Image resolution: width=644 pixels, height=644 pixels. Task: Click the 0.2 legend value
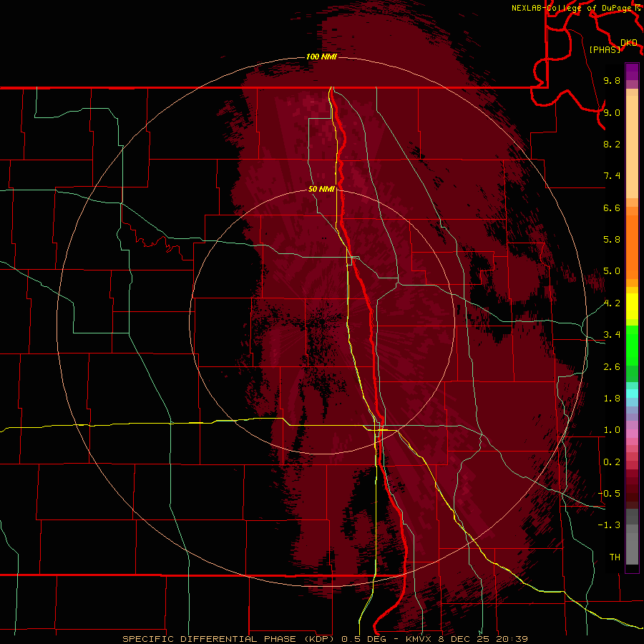click(612, 462)
